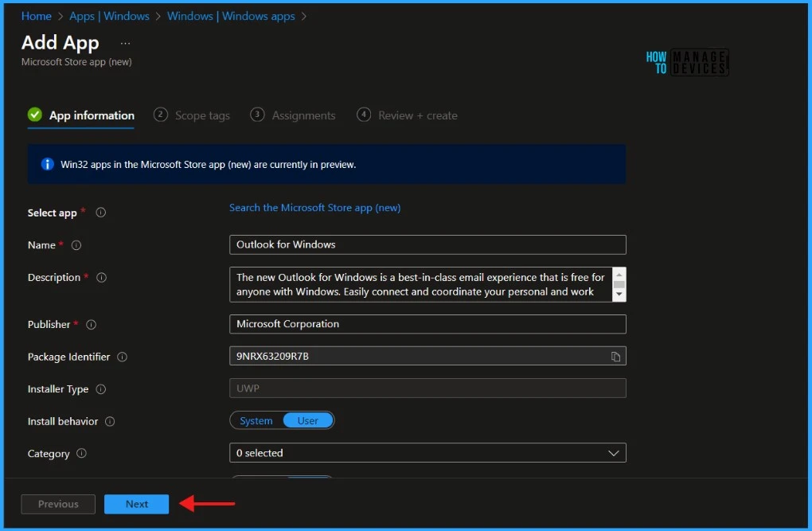Switch to the App information tab
Image resolution: width=812 pixels, height=531 pixels.
(81, 115)
